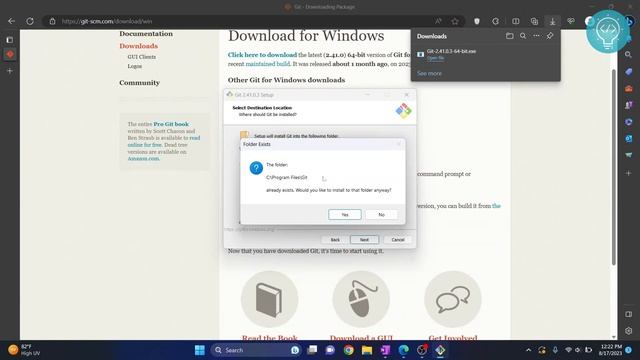The image size is (640, 360).
Task: Click Back in the Git Setup window
Action: pyautogui.click(x=335, y=240)
